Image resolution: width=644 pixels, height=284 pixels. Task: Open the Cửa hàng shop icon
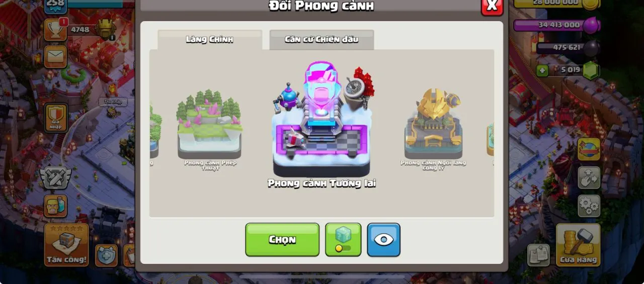pos(578,245)
